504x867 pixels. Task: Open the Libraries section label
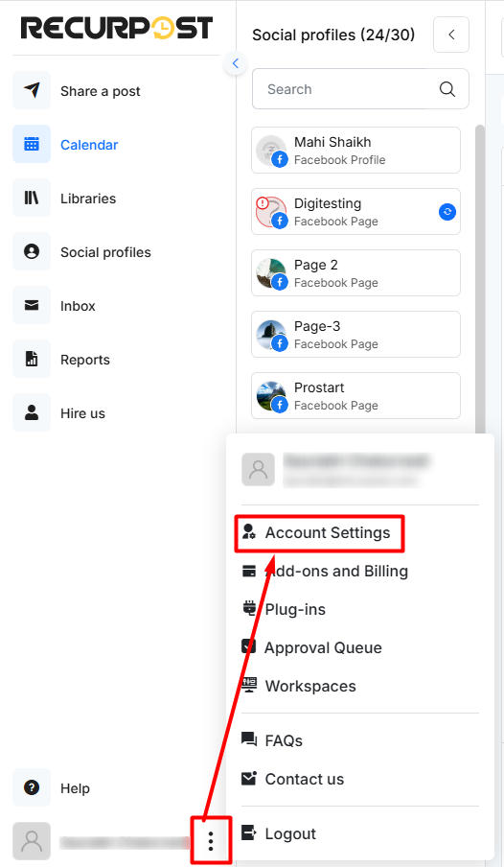click(88, 199)
